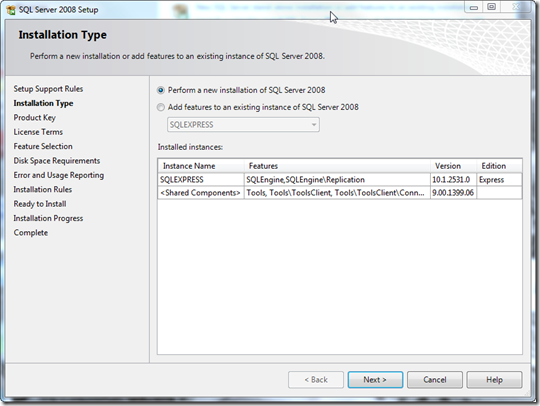Select SQLEXPRESS cell in instances table
The image size is (540, 406).
[201, 180]
